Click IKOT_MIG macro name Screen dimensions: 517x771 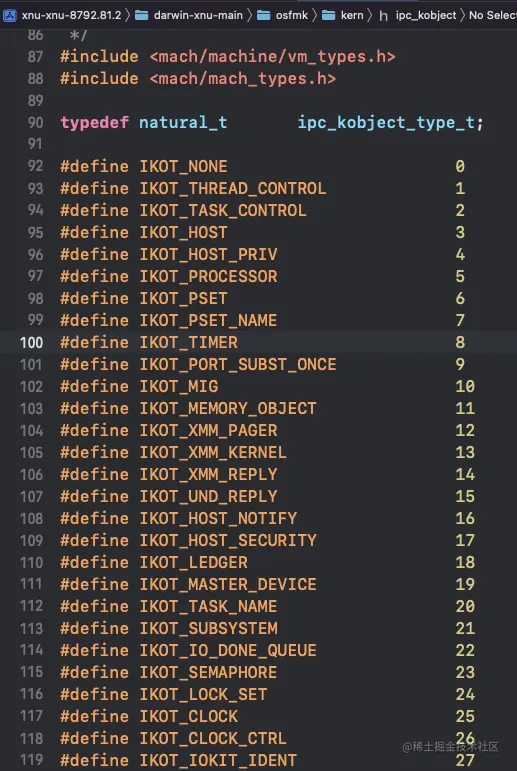click(179, 386)
